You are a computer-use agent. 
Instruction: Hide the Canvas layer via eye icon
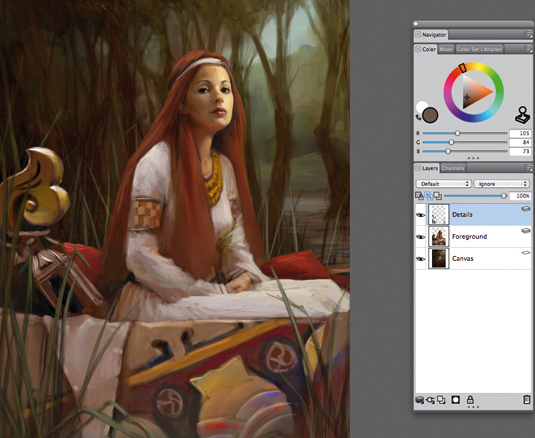(x=420, y=259)
